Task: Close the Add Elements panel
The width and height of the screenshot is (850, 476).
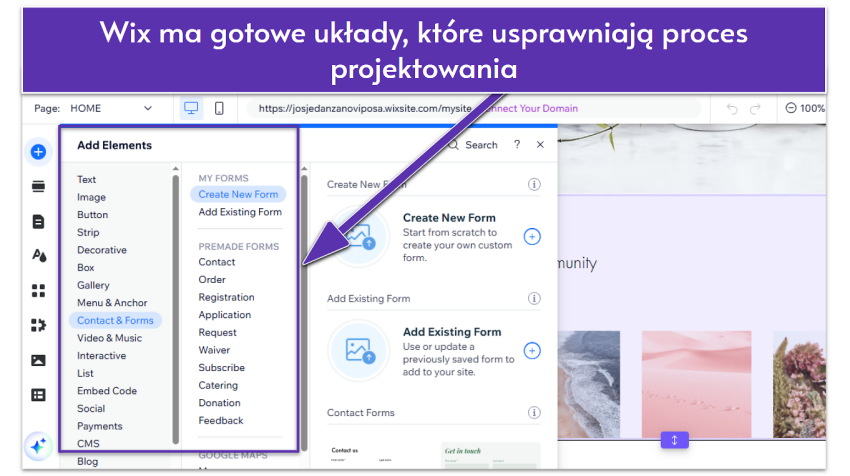Action: pos(540,144)
